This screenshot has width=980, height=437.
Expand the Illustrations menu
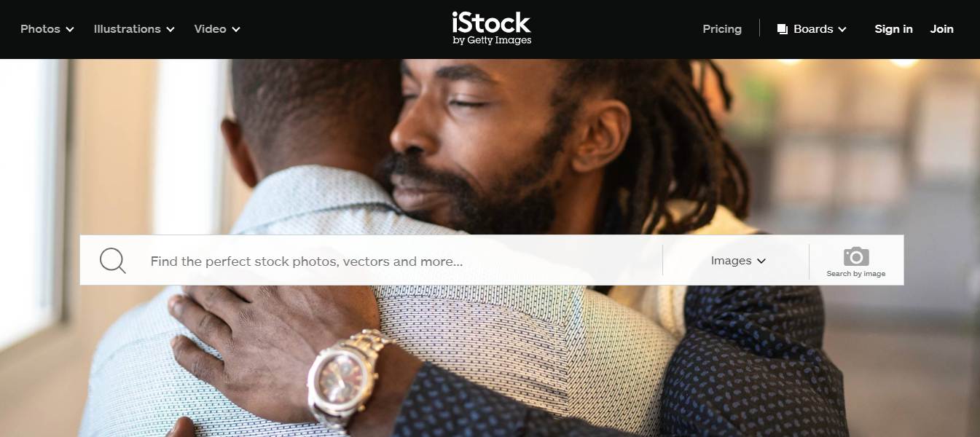[x=134, y=29]
